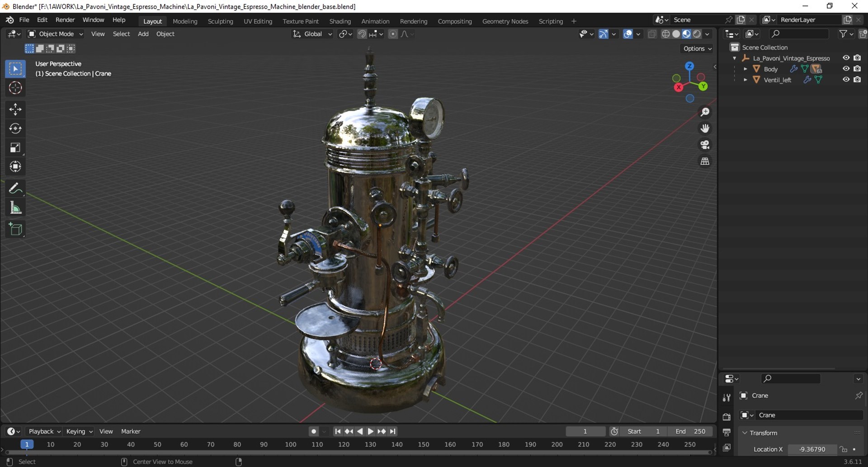The width and height of the screenshot is (868, 467).
Task: Switch to material preview shading
Action: coord(687,34)
